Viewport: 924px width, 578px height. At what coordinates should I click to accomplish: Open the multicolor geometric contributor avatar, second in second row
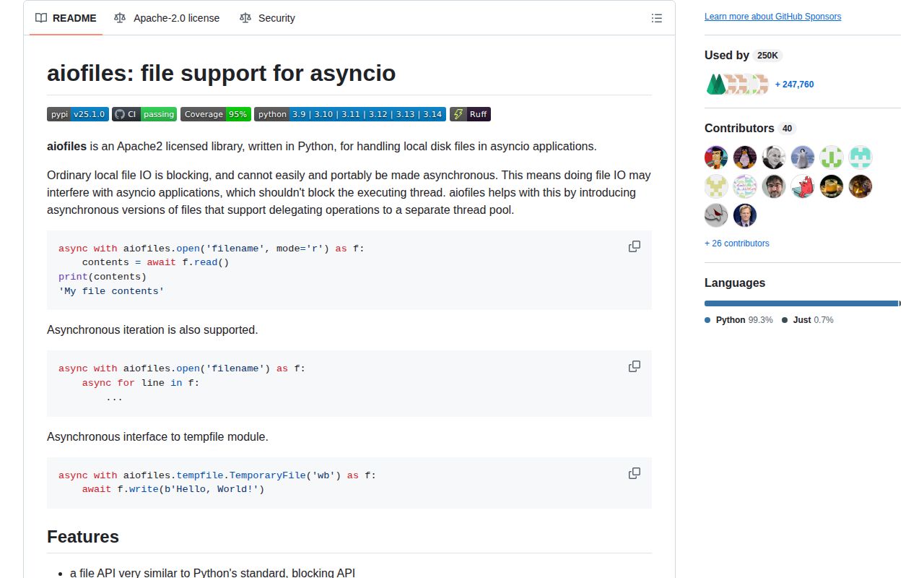point(745,186)
